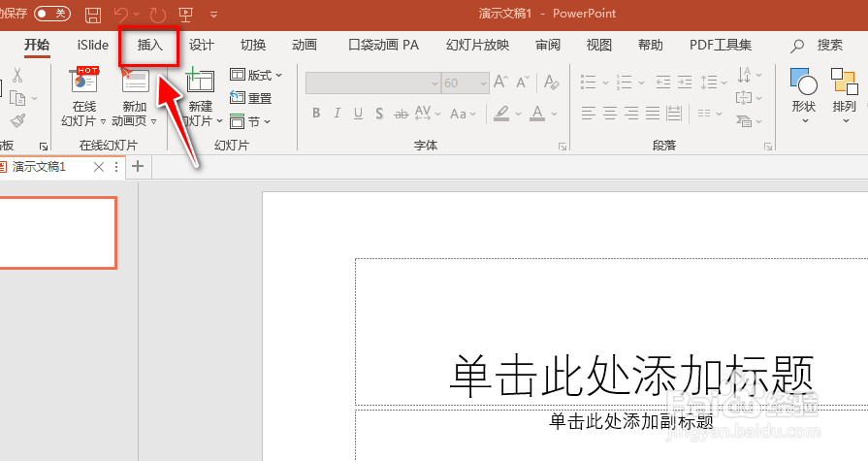Click the Line Spacing icon

point(709,82)
